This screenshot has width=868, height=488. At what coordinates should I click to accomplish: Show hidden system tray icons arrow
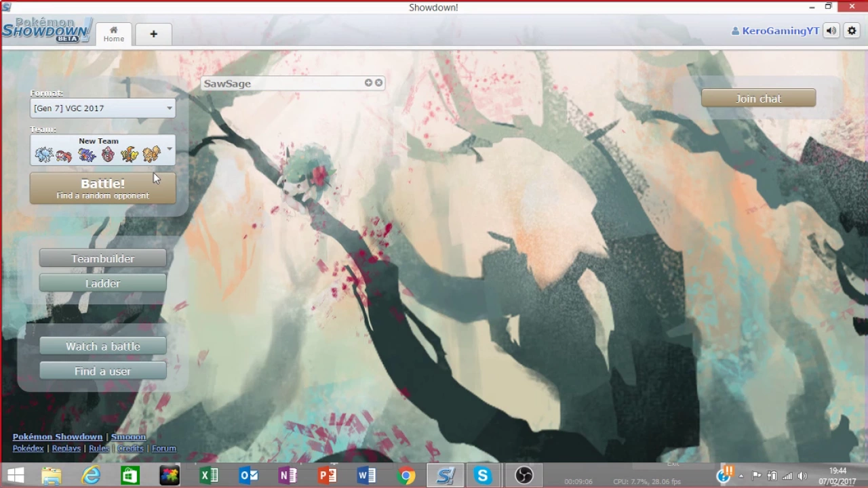[741, 476]
